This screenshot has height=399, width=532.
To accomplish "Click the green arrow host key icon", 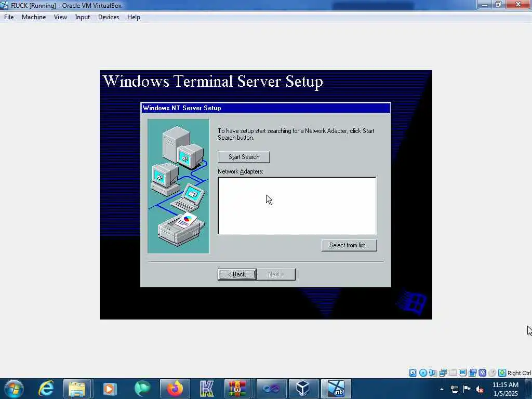I will point(502,373).
